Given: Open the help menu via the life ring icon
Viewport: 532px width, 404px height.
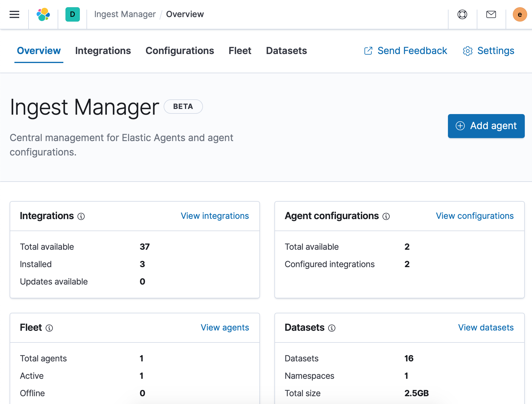Looking at the screenshot, I should (x=462, y=14).
